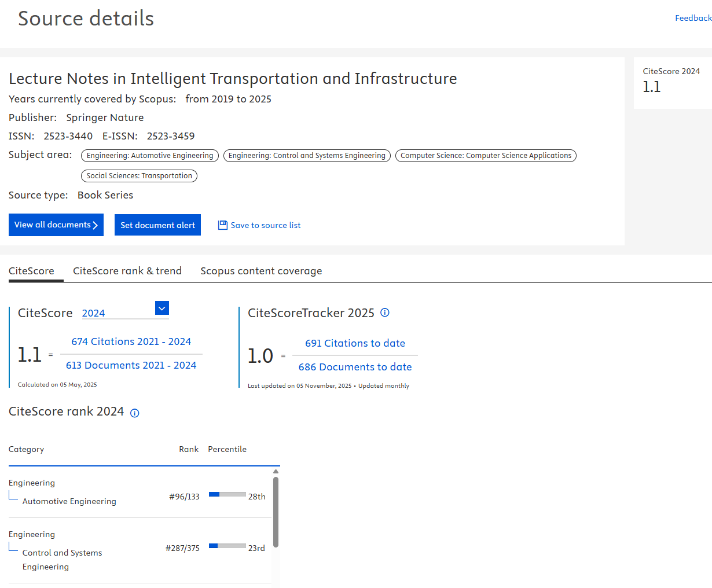This screenshot has height=588, width=712.
Task: Open the 691 Citations to date link
Action: 355,343
